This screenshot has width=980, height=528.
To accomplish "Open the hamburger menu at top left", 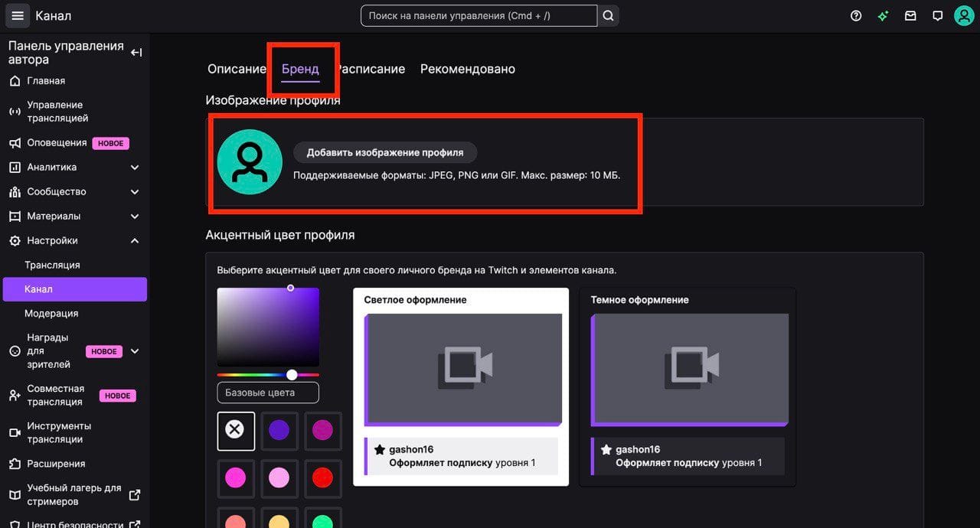I will (x=18, y=16).
